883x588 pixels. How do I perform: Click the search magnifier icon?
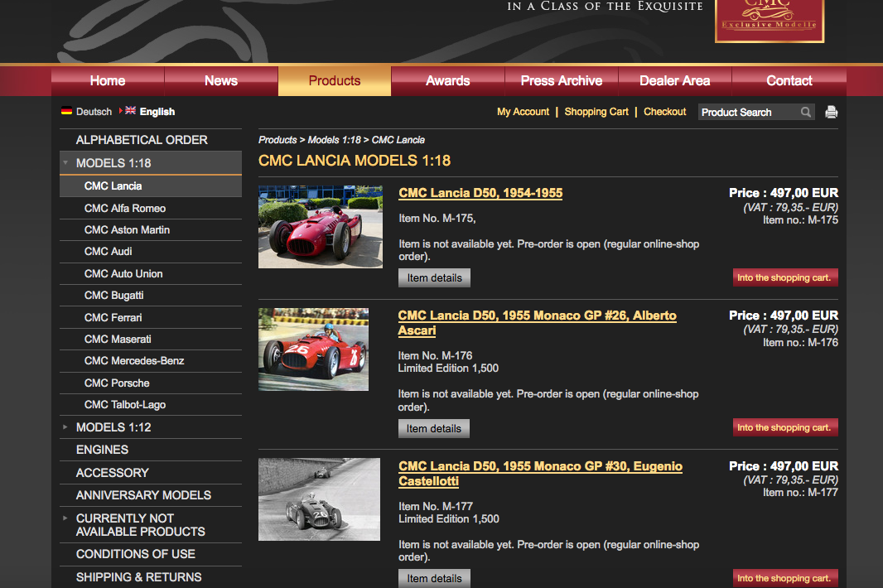tap(805, 112)
